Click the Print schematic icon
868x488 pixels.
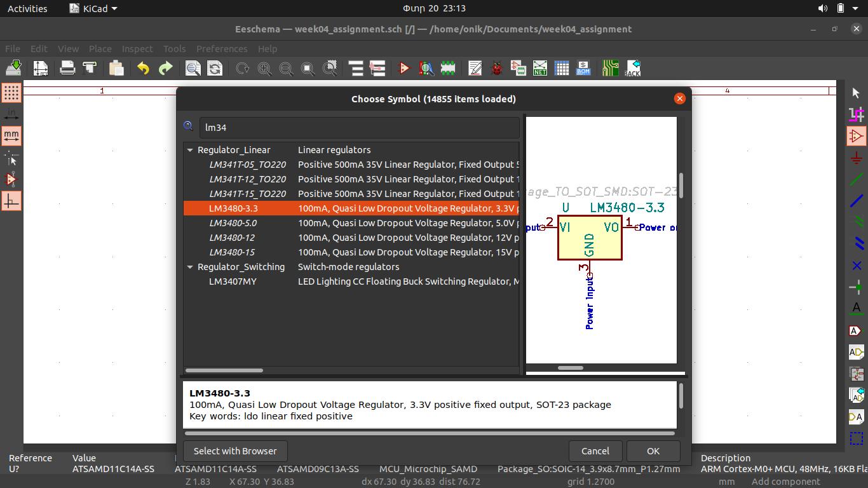pos(67,68)
